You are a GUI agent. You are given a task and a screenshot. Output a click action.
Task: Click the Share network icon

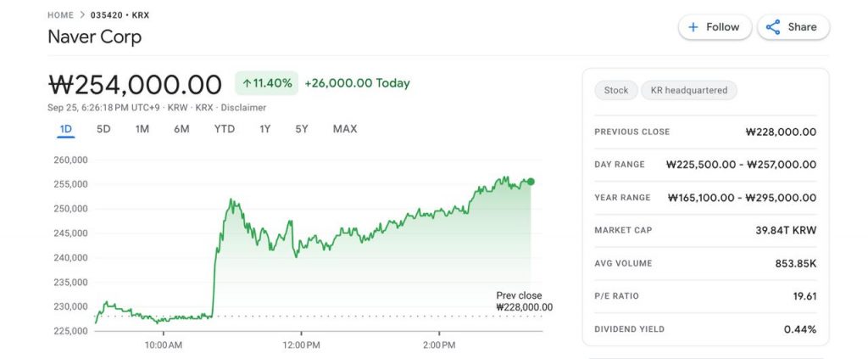pyautogui.click(x=773, y=27)
